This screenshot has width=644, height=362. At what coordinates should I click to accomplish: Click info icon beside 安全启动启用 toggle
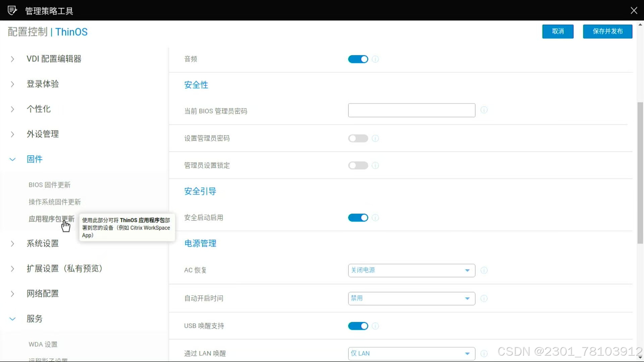(x=375, y=218)
